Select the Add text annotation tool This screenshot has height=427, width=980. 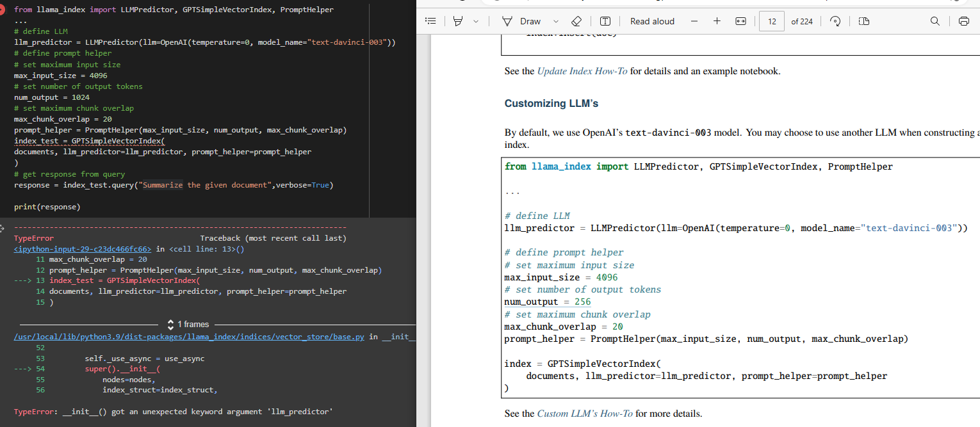click(x=605, y=20)
